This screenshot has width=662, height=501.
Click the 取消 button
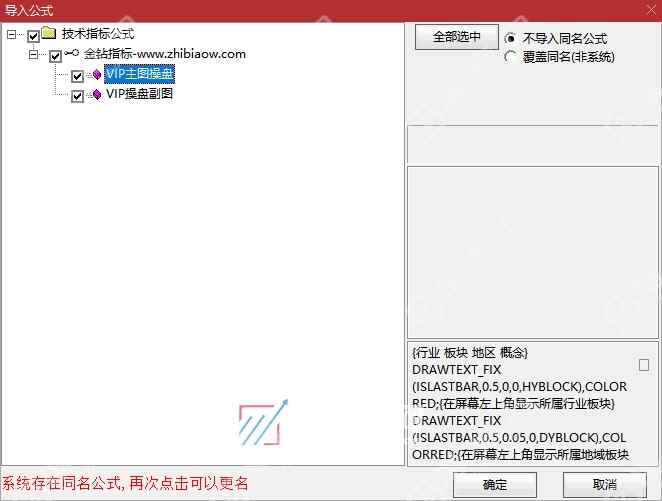pyautogui.click(x=605, y=485)
